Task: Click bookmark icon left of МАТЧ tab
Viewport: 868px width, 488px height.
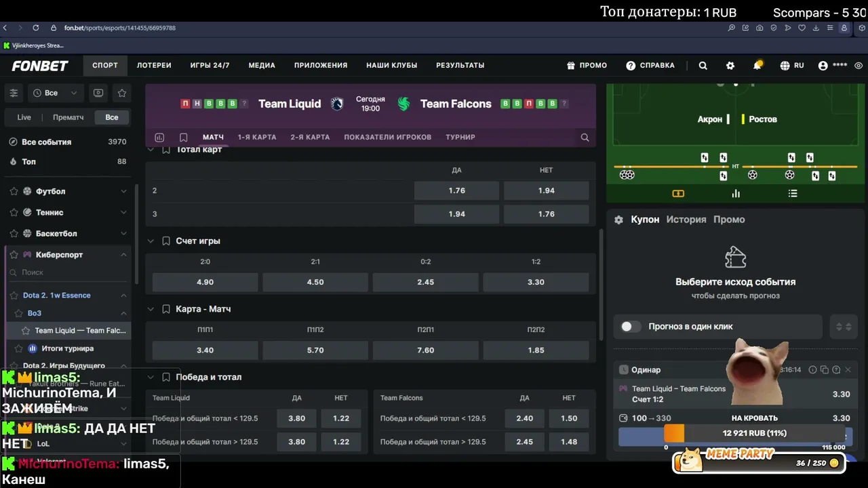Action: pos(183,137)
